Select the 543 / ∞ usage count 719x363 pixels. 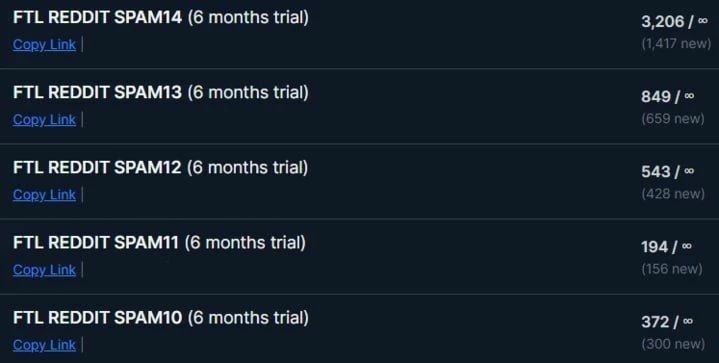pyautogui.click(x=668, y=171)
